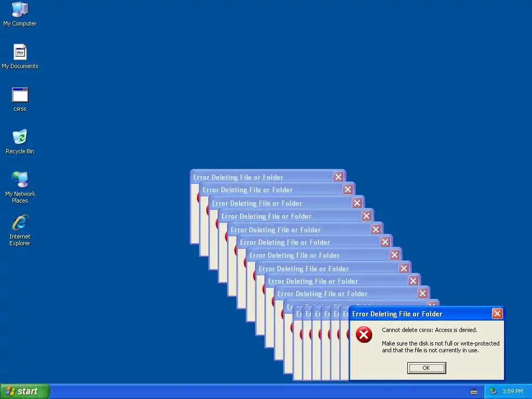Open the My Computer desktop icon

[20, 14]
